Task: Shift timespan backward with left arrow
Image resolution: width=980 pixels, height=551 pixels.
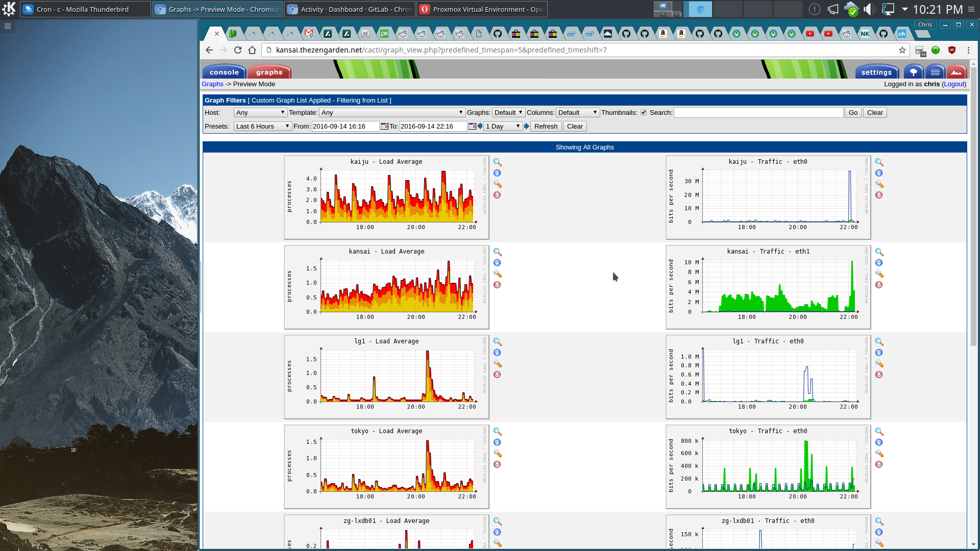Action: coord(480,126)
